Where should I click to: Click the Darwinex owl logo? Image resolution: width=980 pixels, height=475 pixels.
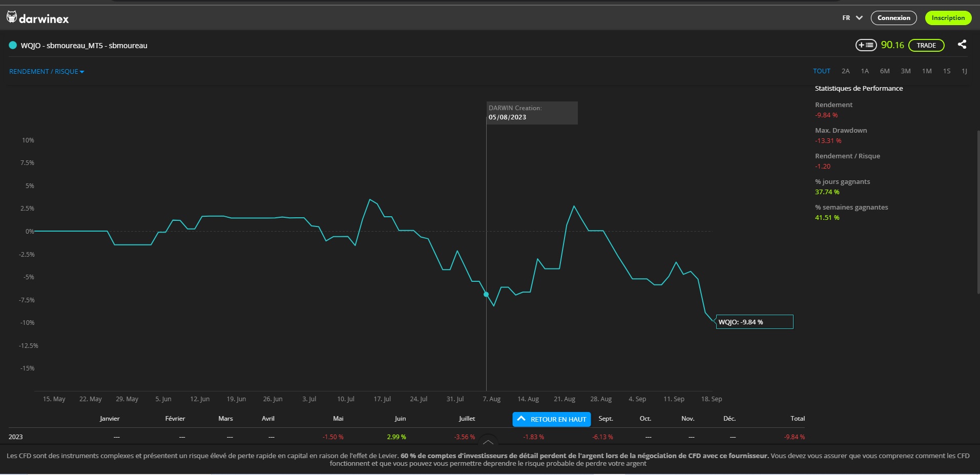pyautogui.click(x=12, y=17)
